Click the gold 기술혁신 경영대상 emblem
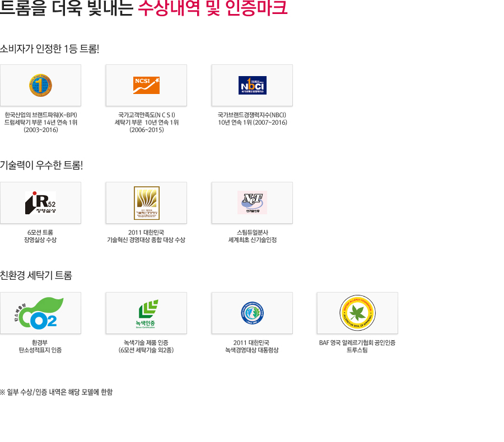The height and width of the screenshot is (442, 504). coord(147,203)
